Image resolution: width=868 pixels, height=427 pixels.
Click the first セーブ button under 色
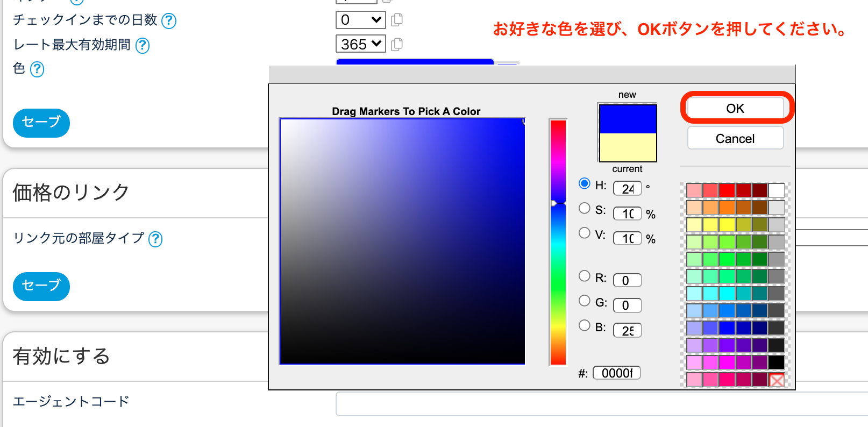[41, 123]
